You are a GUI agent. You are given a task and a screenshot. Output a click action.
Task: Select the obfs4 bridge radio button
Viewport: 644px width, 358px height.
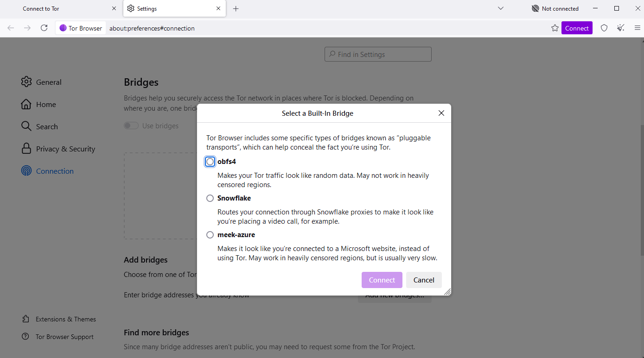pyautogui.click(x=210, y=162)
